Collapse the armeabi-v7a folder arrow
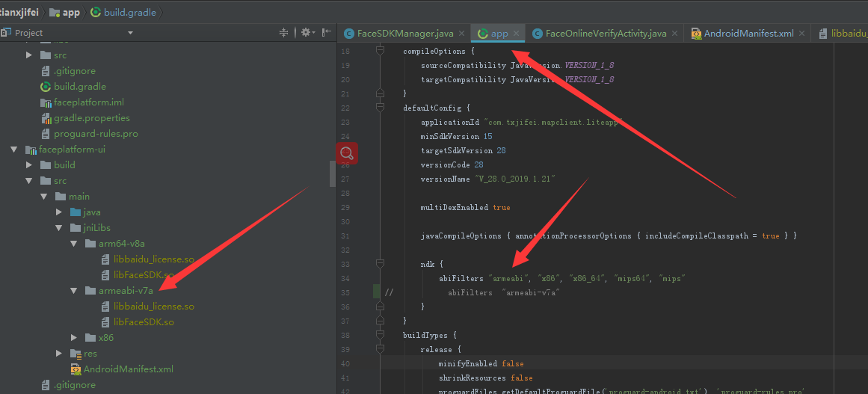The image size is (868, 394). pyautogui.click(x=73, y=291)
